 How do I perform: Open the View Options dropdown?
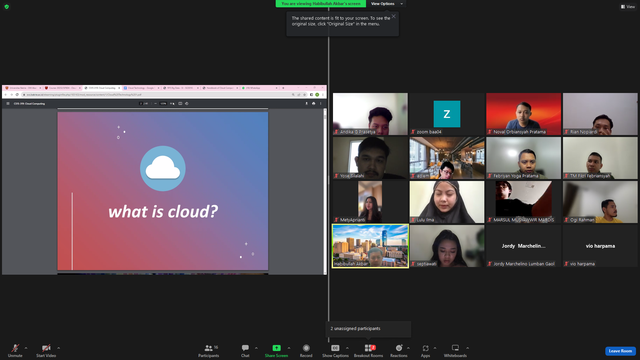coord(387,4)
